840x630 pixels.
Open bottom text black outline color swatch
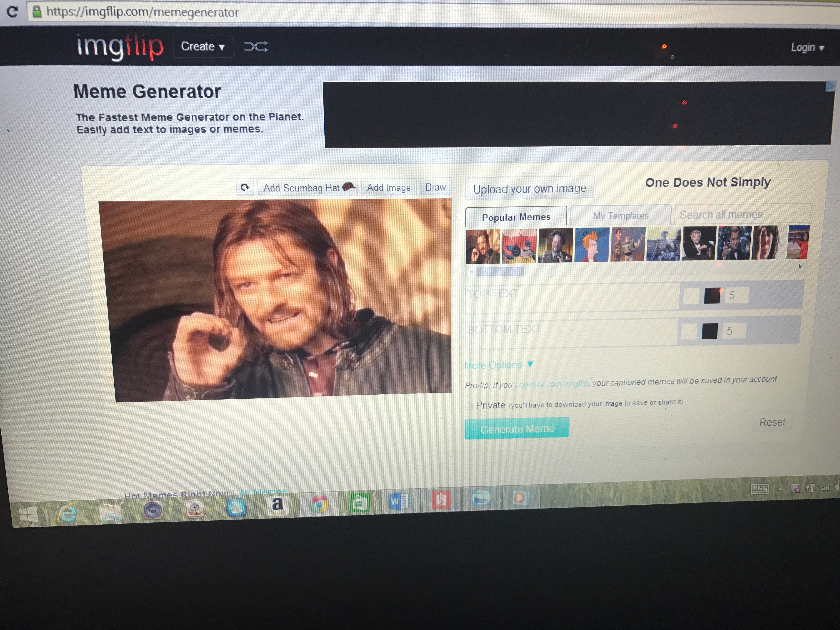coord(709,331)
